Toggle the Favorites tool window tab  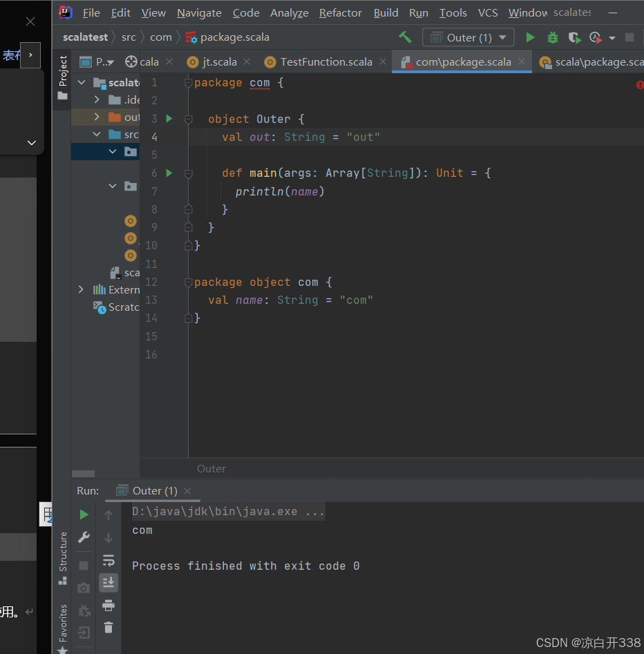click(x=63, y=628)
